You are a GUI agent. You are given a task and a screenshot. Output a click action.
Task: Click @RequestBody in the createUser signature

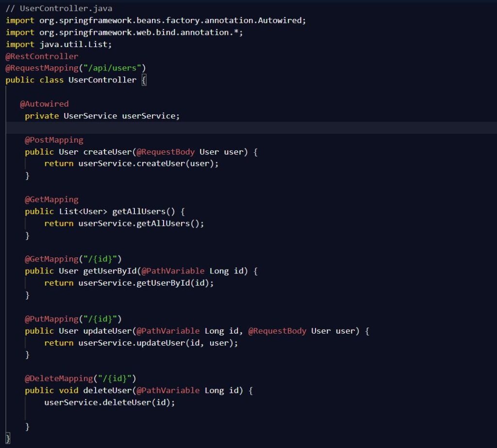tap(166, 152)
